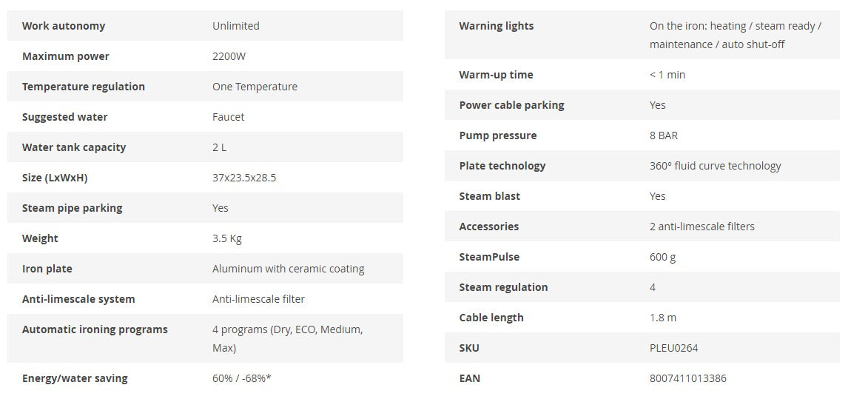
Task: Select the 37x23.5x28.5 size value
Action: coord(244,178)
